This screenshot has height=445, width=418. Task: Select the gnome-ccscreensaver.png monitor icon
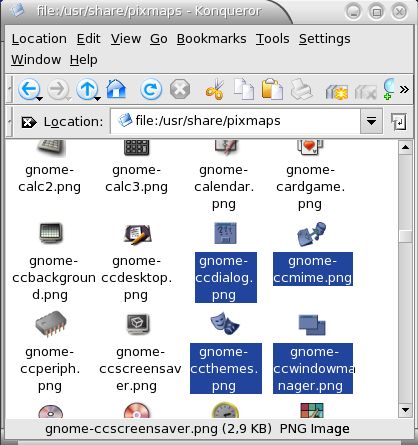point(138,324)
